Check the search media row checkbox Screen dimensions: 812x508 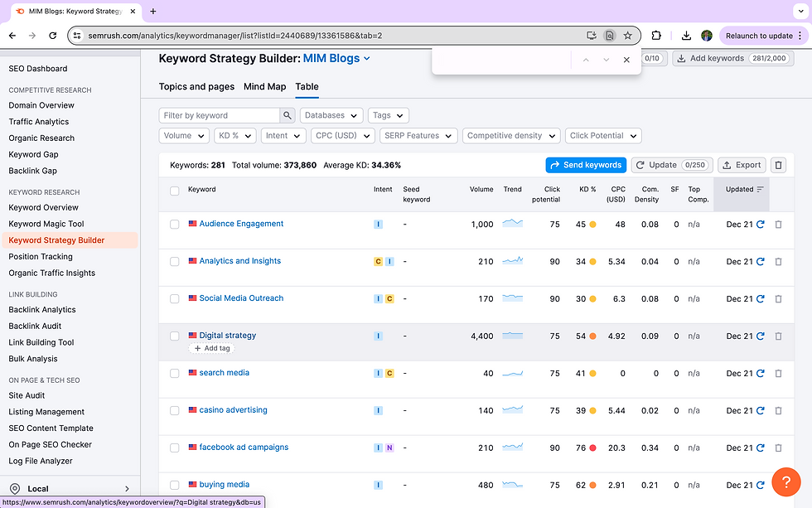tap(175, 374)
